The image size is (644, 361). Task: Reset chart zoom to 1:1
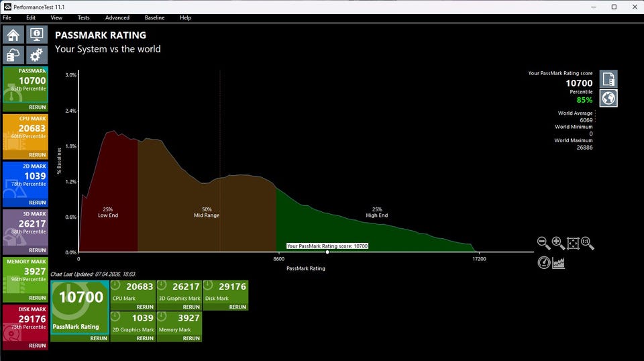[x=588, y=243]
